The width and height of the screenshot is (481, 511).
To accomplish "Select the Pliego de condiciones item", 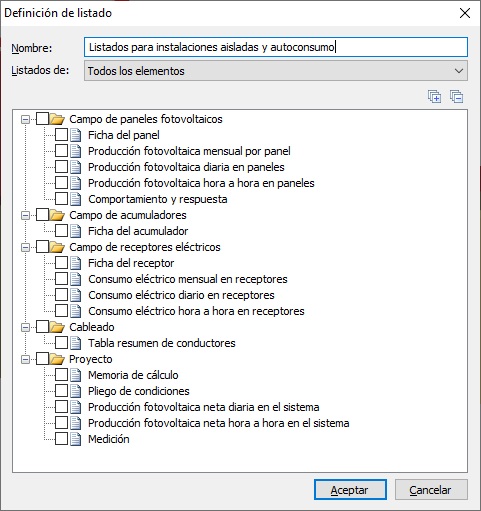I will [x=139, y=391].
